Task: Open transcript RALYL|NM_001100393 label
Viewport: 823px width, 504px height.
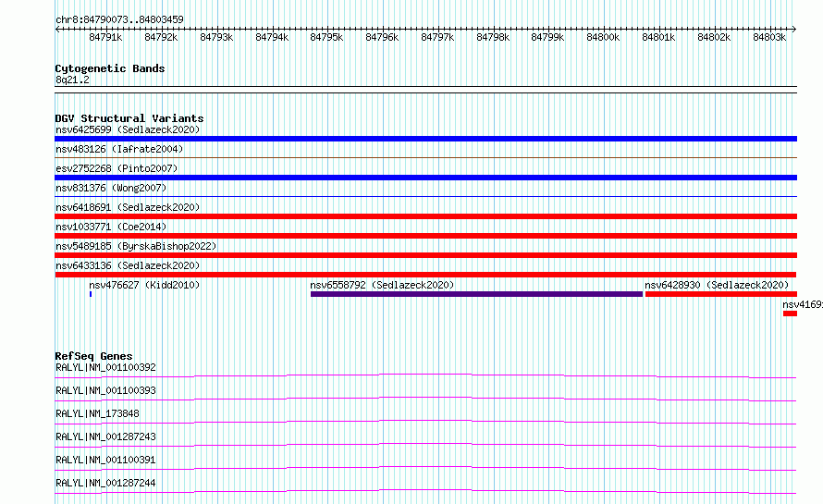Action: (105, 390)
